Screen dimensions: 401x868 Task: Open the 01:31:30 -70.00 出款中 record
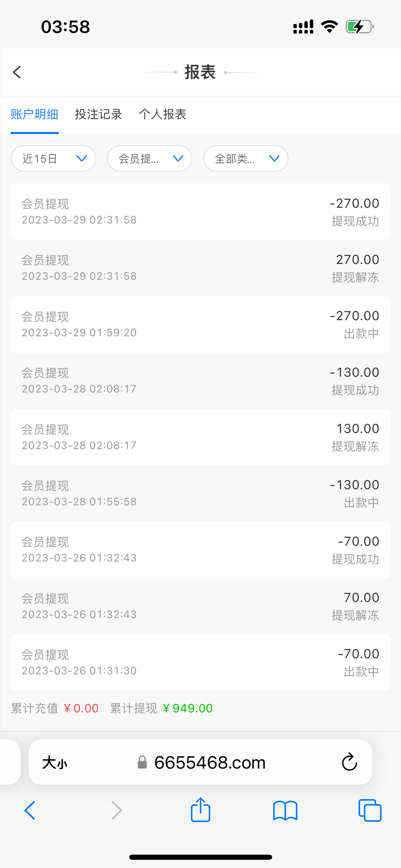(200, 662)
